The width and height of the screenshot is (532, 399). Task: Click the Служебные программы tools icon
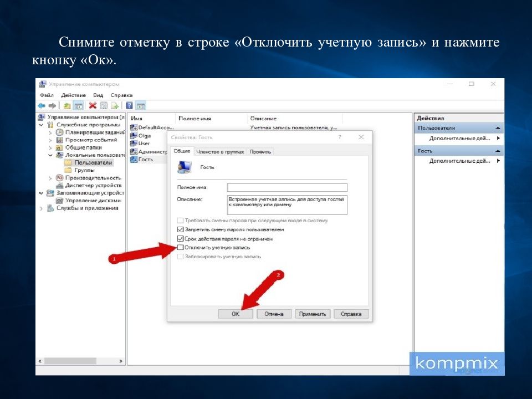pos(50,125)
